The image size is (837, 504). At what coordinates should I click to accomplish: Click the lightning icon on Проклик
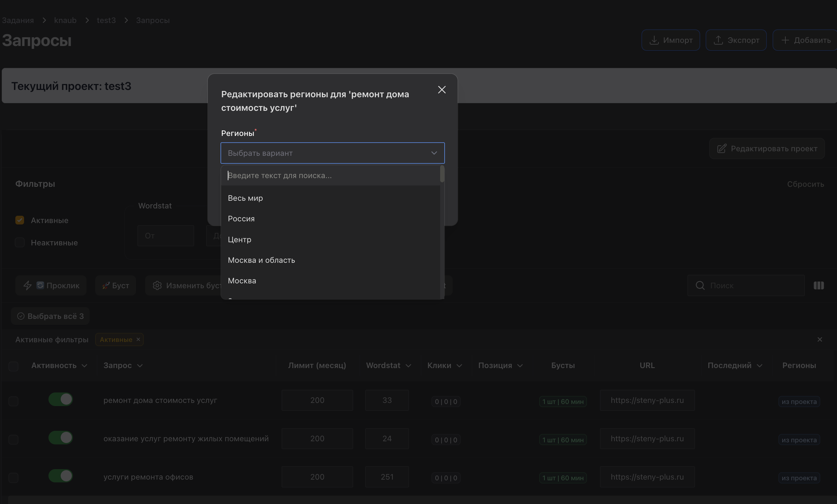pos(28,286)
